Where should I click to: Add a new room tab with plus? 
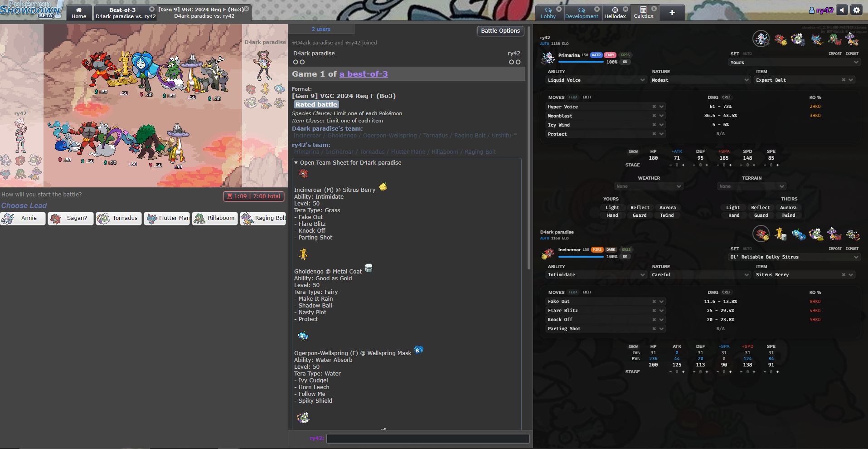[672, 13]
